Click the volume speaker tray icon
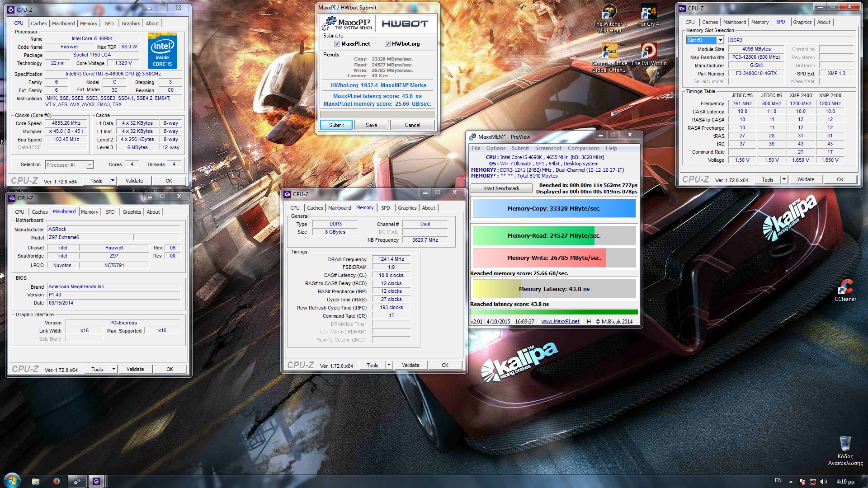Screen dimensions: 868x488 point(824,482)
